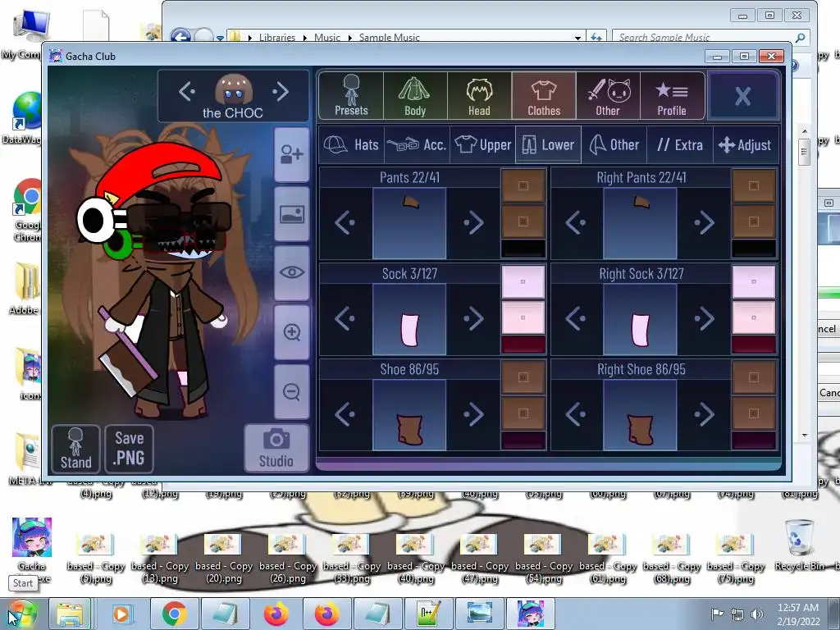Zoom in on the character

coord(291,332)
